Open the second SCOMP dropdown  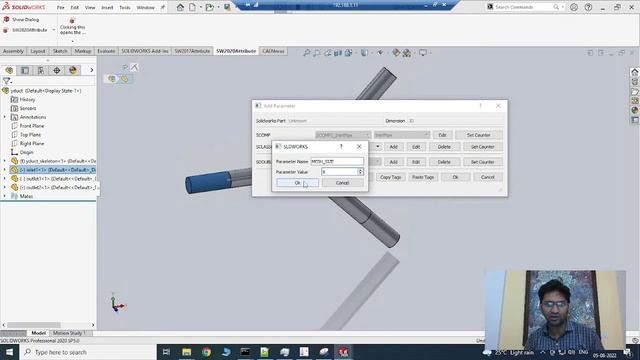[x=402, y=135]
